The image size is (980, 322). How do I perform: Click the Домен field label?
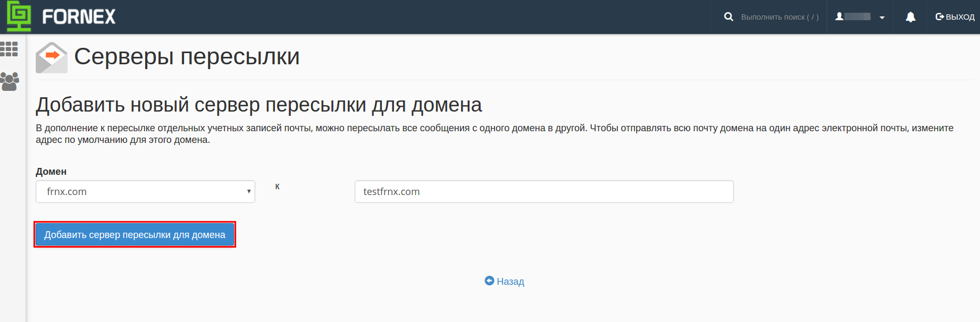51,172
